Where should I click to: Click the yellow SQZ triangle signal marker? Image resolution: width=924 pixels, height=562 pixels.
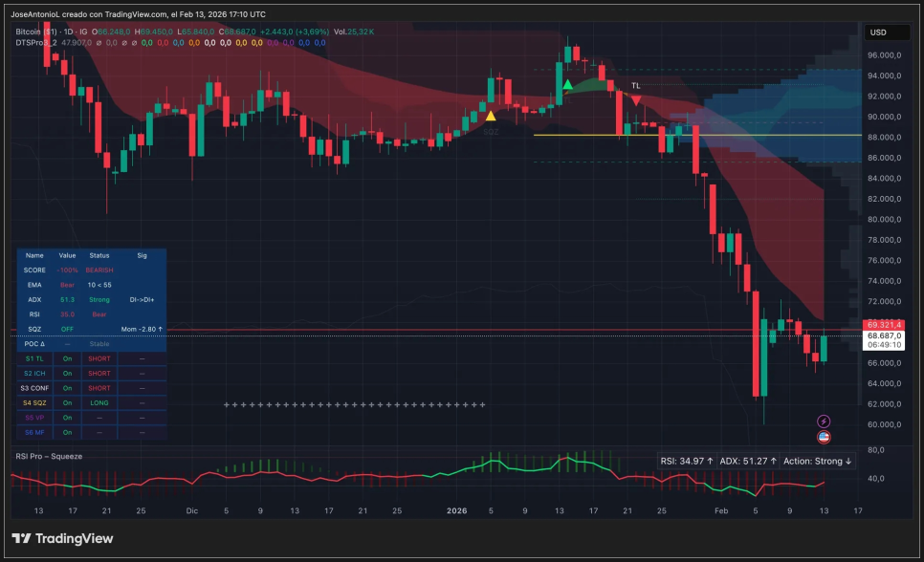pyautogui.click(x=491, y=116)
